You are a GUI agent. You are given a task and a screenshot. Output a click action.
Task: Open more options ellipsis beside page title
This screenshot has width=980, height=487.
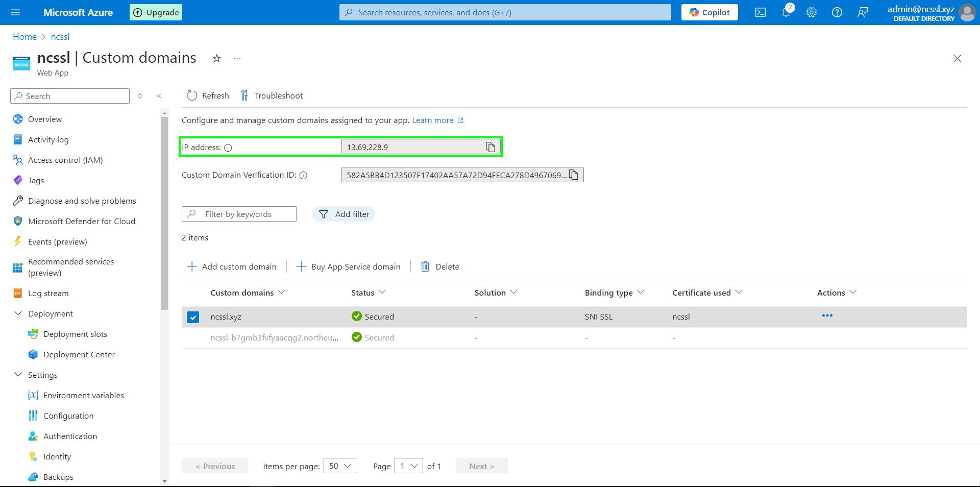pyautogui.click(x=237, y=58)
